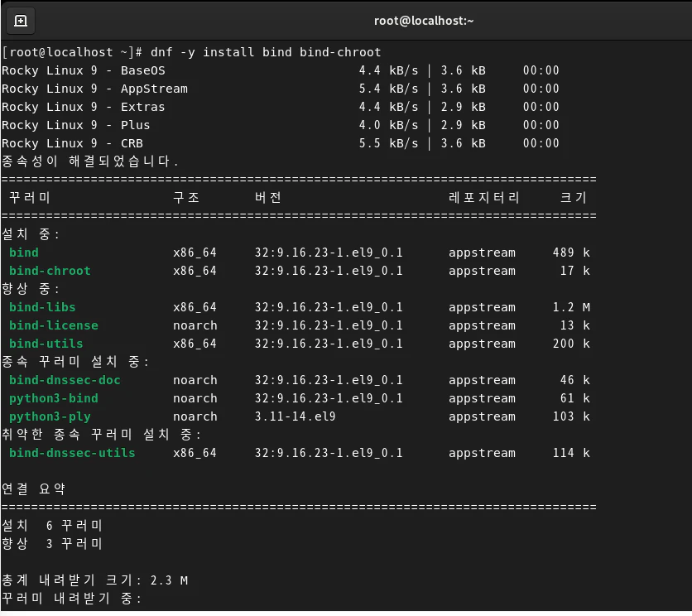Click the '연결 요약' heading
Image resolution: width=692 pixels, height=616 pixels.
pyautogui.click(x=34, y=489)
